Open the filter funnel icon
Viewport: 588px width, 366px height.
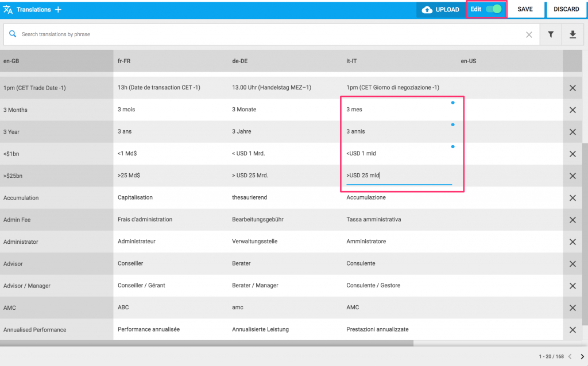(551, 34)
